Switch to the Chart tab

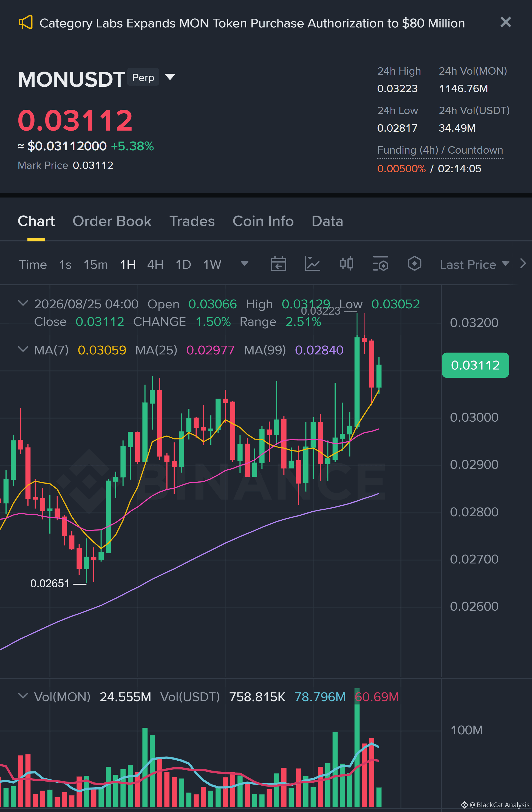(x=36, y=221)
